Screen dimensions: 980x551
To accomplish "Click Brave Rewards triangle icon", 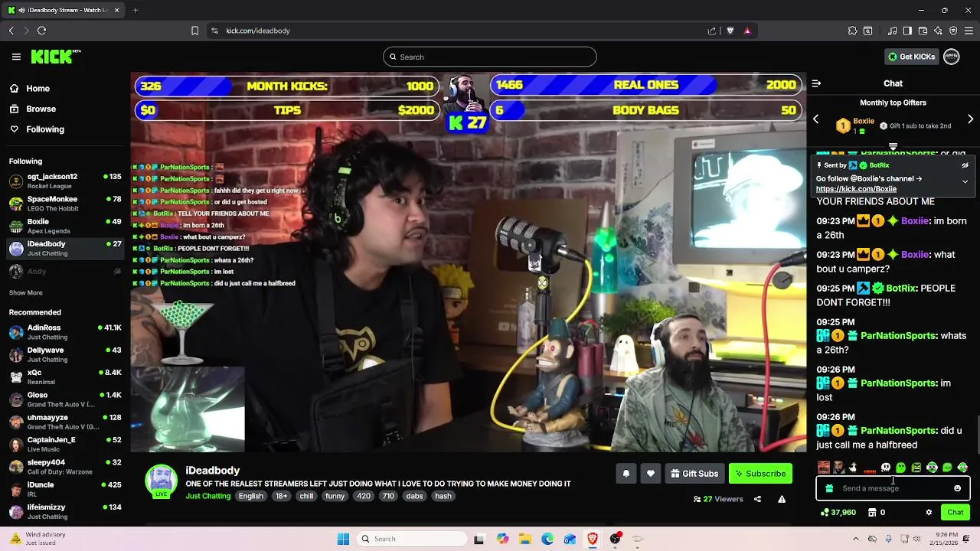I will (x=747, y=31).
